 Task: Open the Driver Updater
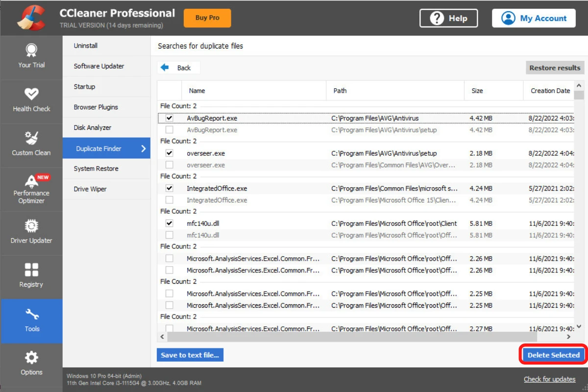(31, 233)
